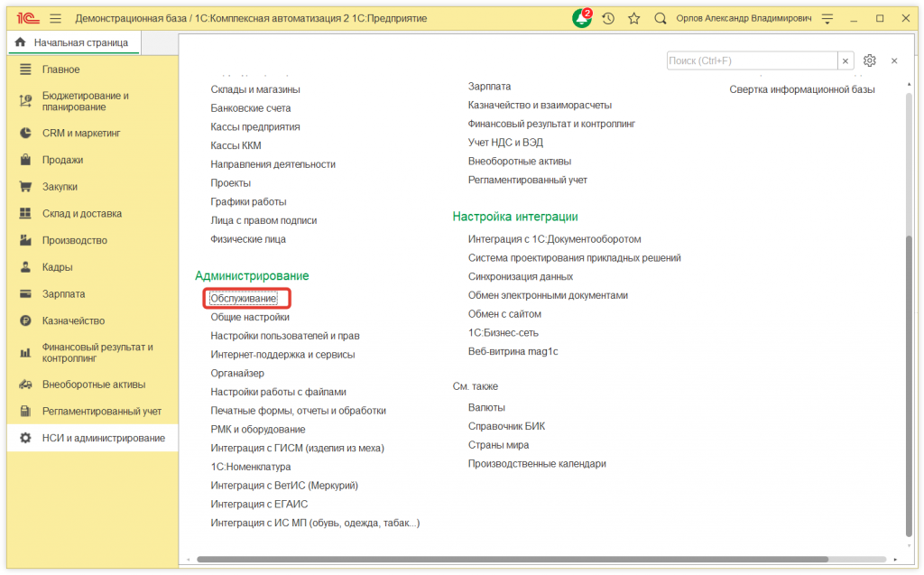
Task: Click the global search magnifier icon
Action: click(661, 18)
